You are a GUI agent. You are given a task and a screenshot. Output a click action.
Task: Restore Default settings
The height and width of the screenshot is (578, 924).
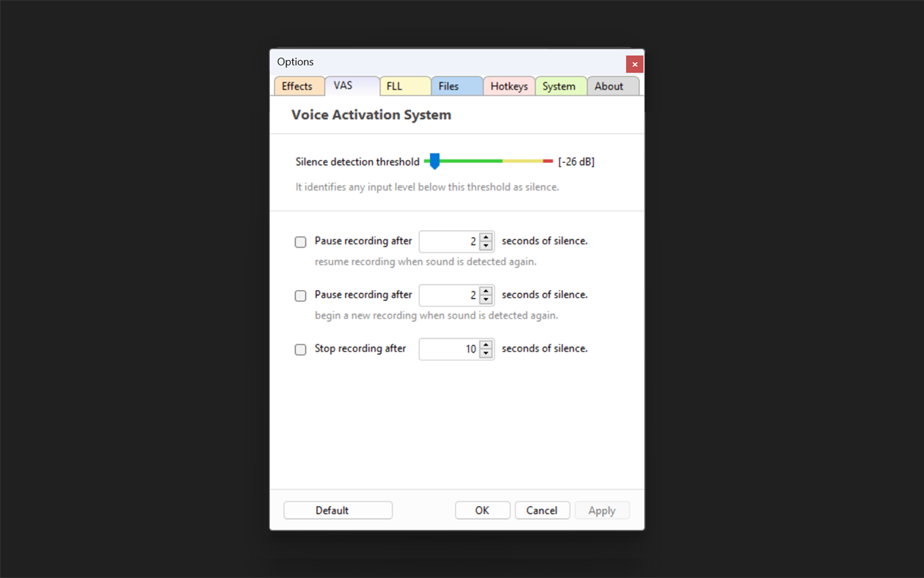[x=338, y=510]
